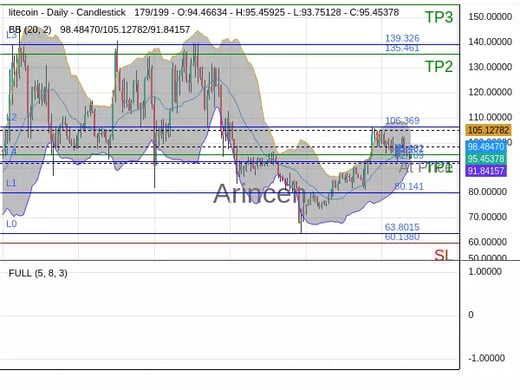Click the blue 98.48470 price tag
Screen dimensions: 520x390
[486, 147]
